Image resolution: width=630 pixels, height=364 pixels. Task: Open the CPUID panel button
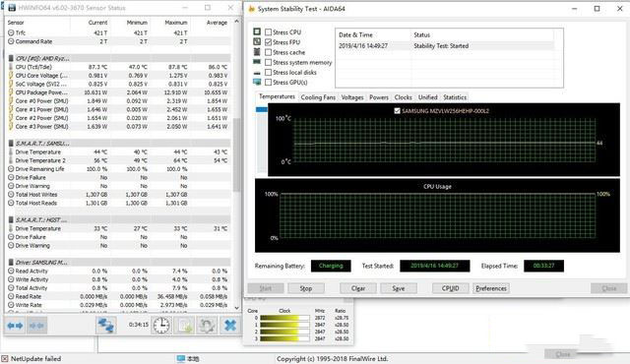point(451,288)
